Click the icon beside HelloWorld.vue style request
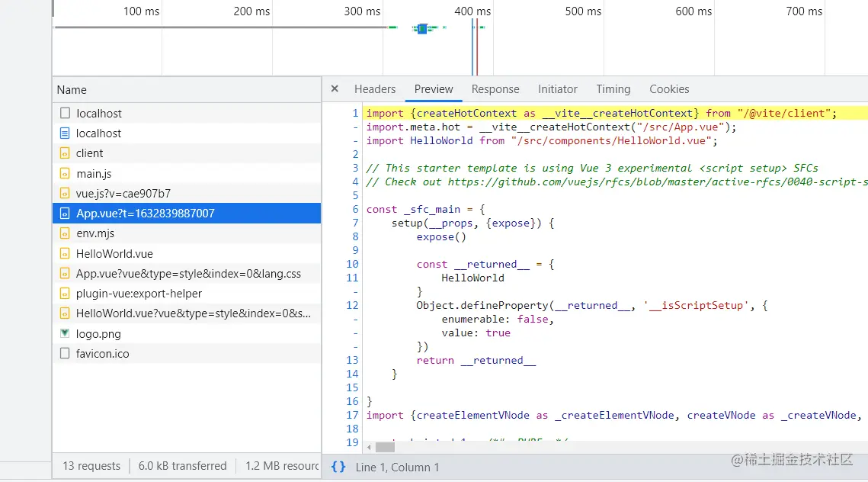 (x=65, y=313)
